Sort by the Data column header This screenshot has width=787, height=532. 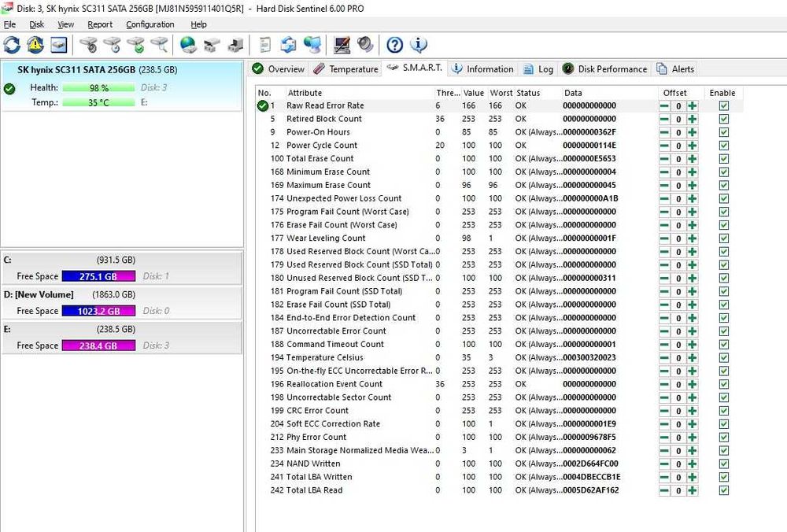coord(609,93)
